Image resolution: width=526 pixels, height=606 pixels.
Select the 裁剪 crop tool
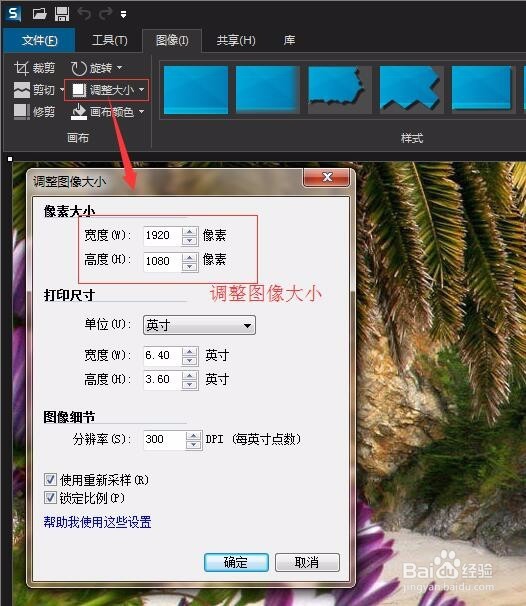(34, 68)
